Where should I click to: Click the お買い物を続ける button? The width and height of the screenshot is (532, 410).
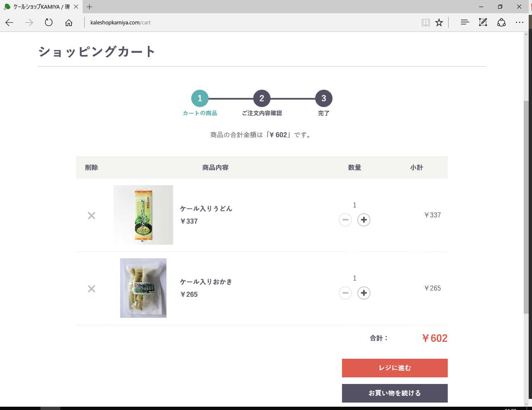pyautogui.click(x=394, y=393)
